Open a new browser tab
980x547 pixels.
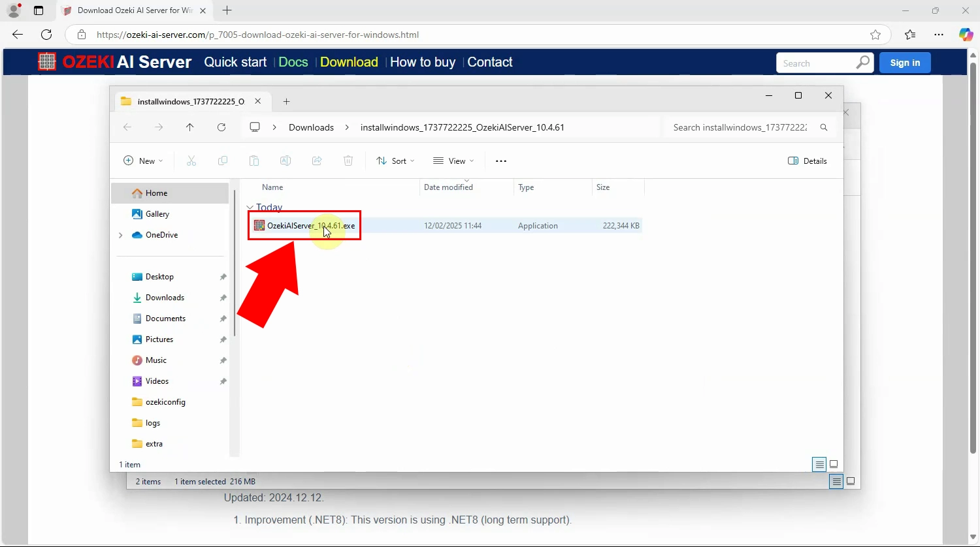click(227, 10)
